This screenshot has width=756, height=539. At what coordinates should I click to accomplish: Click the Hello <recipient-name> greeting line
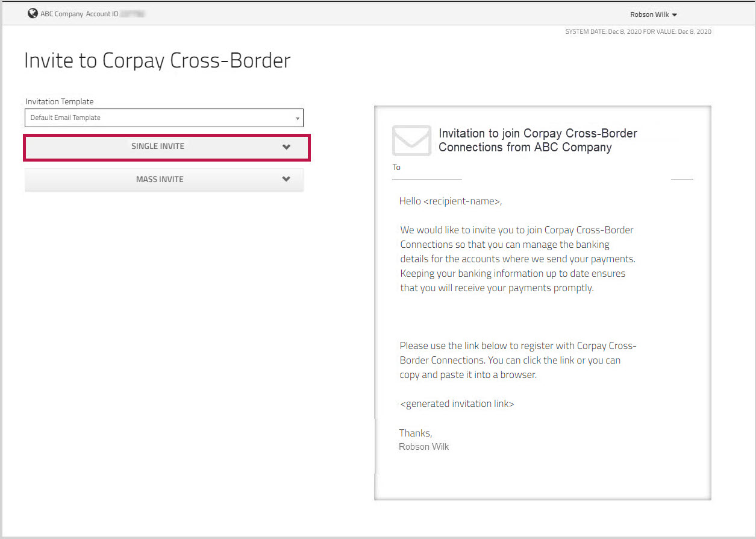click(451, 201)
